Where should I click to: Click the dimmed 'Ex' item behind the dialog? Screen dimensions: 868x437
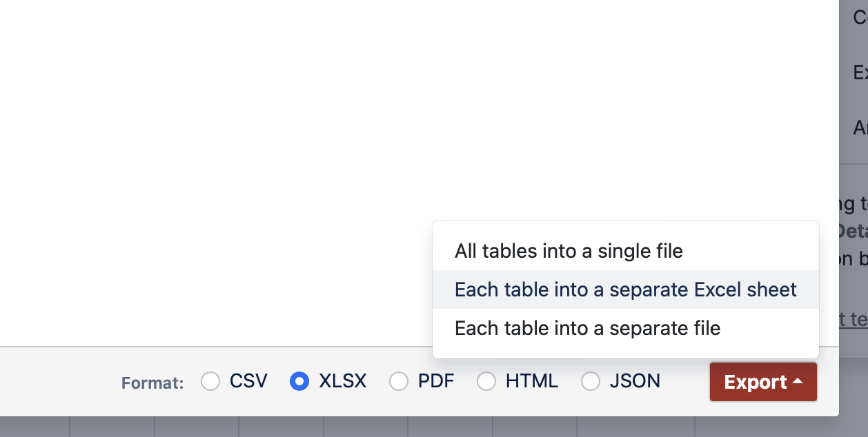click(x=860, y=72)
